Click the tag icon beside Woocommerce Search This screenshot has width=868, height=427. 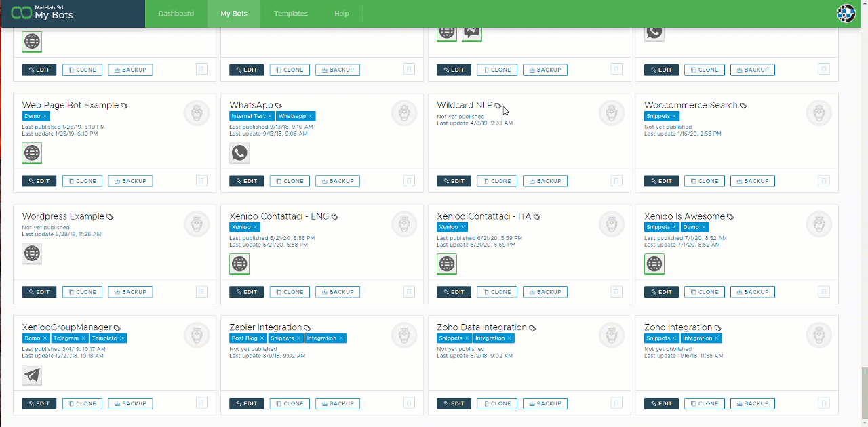pyautogui.click(x=743, y=106)
